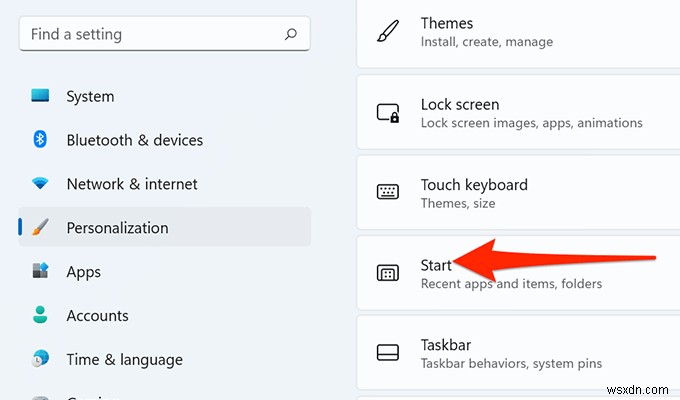
Task: Click the Find a setting search box
Action: coord(165,34)
